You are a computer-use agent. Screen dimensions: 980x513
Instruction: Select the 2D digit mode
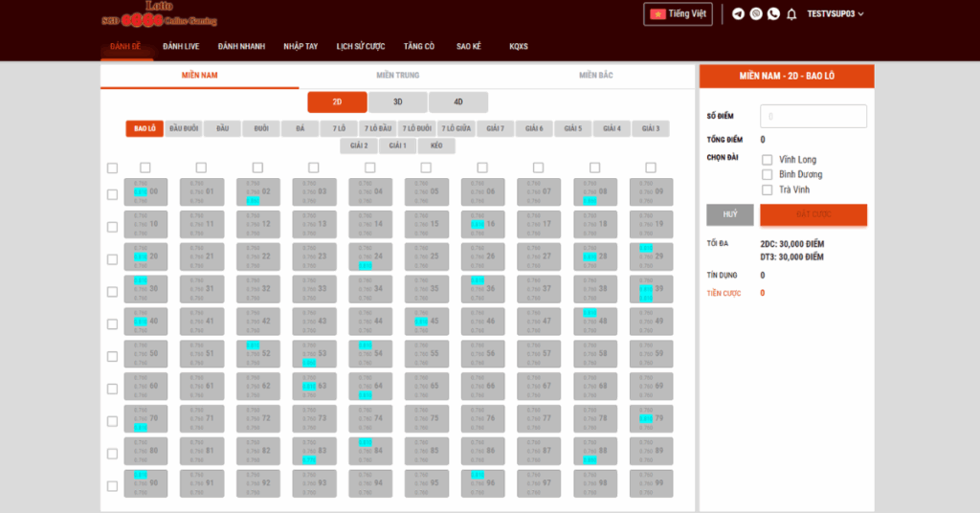coord(337,101)
